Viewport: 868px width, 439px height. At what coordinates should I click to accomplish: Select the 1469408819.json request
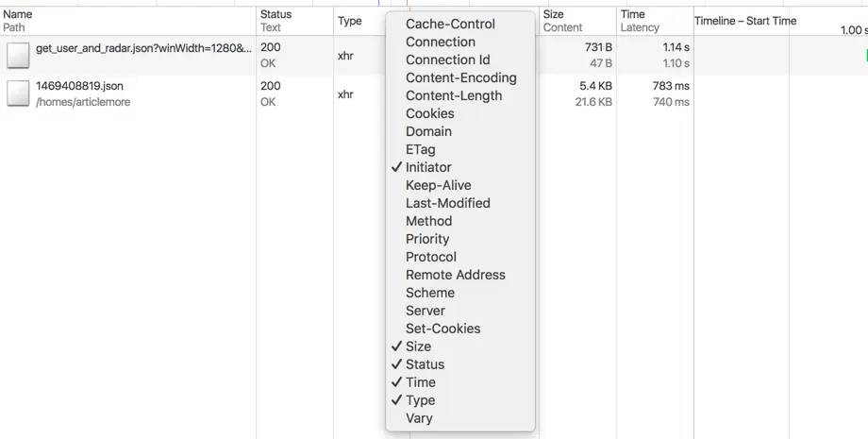[434, 94]
